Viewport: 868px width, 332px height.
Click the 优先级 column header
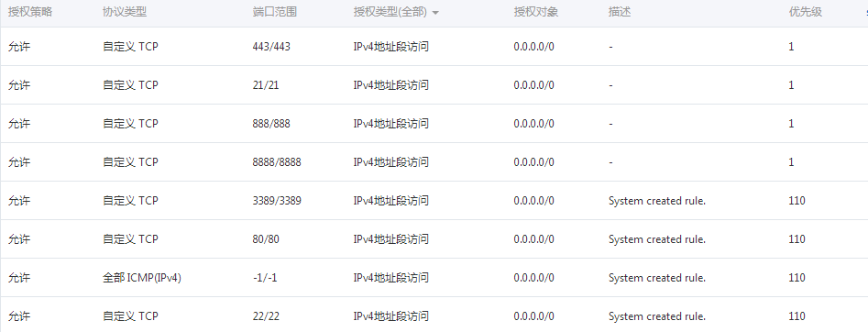(806, 12)
